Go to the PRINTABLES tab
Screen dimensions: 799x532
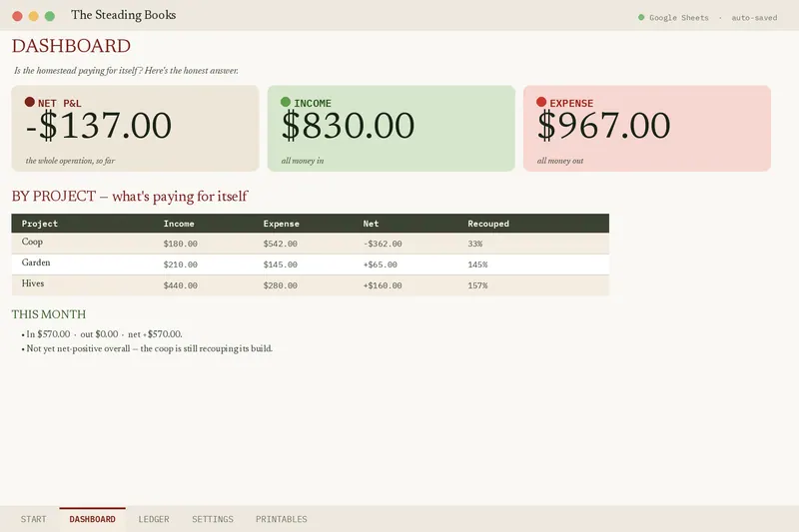pos(282,519)
